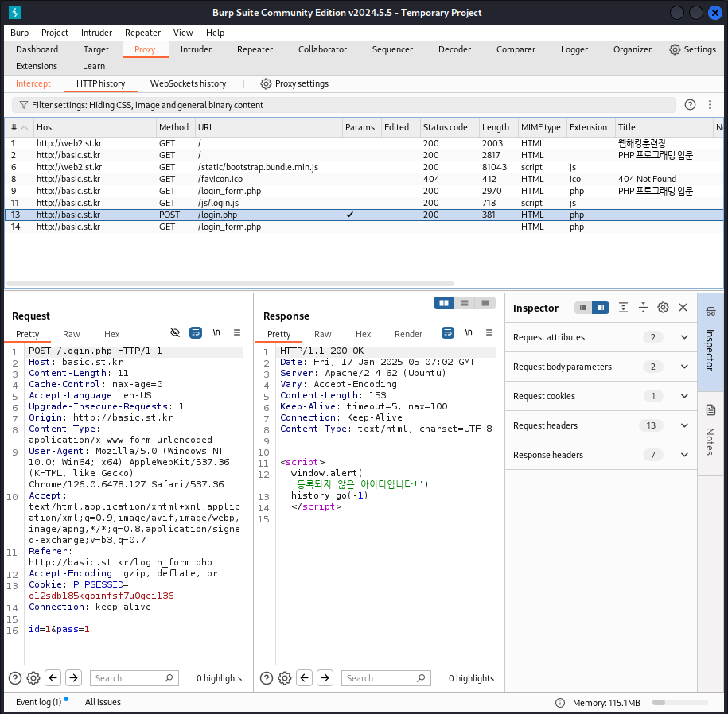Open the Filter settings bar

coord(344,105)
